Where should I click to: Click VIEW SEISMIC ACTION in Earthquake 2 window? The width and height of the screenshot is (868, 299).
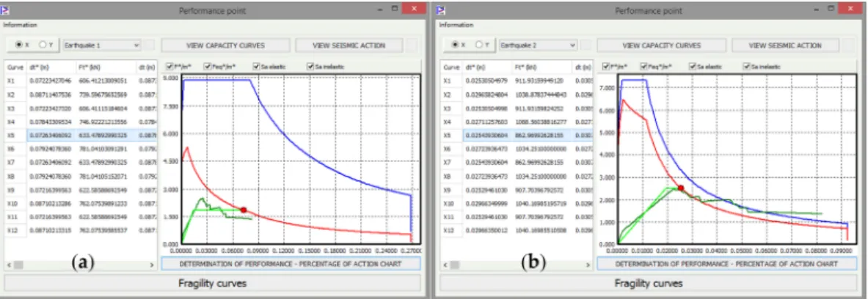click(785, 45)
